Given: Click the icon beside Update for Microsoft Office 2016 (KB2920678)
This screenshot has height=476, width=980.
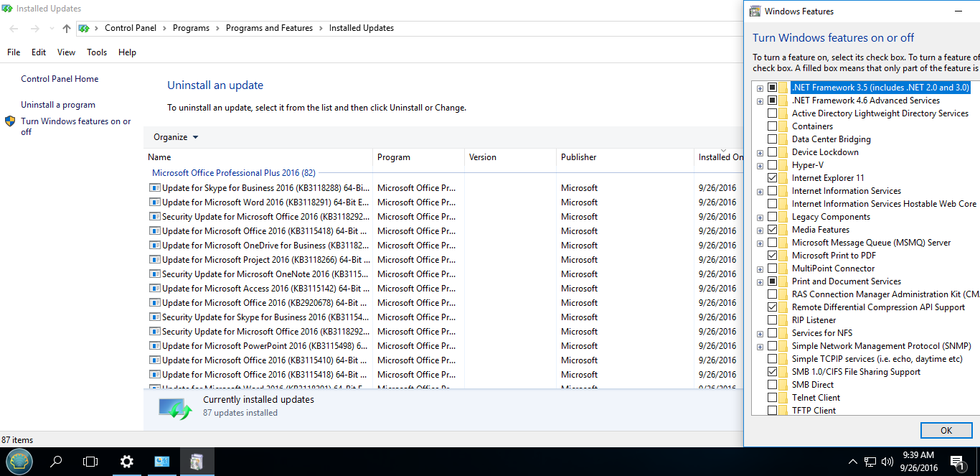Looking at the screenshot, I should 155,303.
